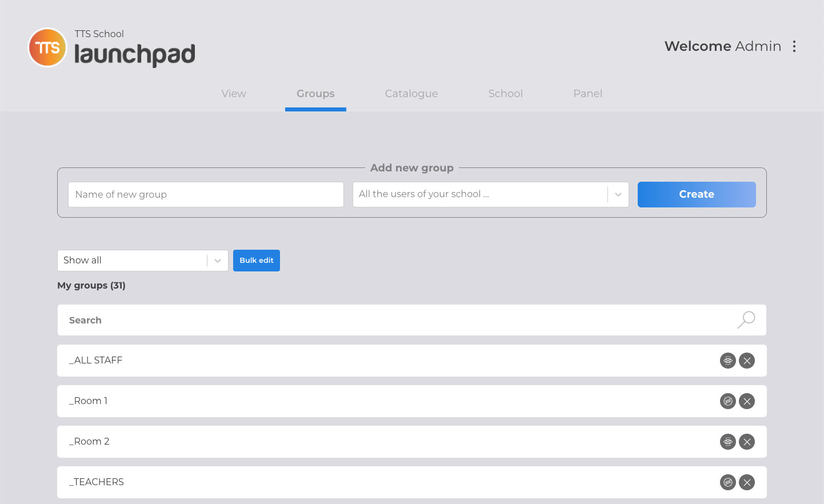This screenshot has width=824, height=504.
Task: Switch to the View tab
Action: click(x=234, y=94)
